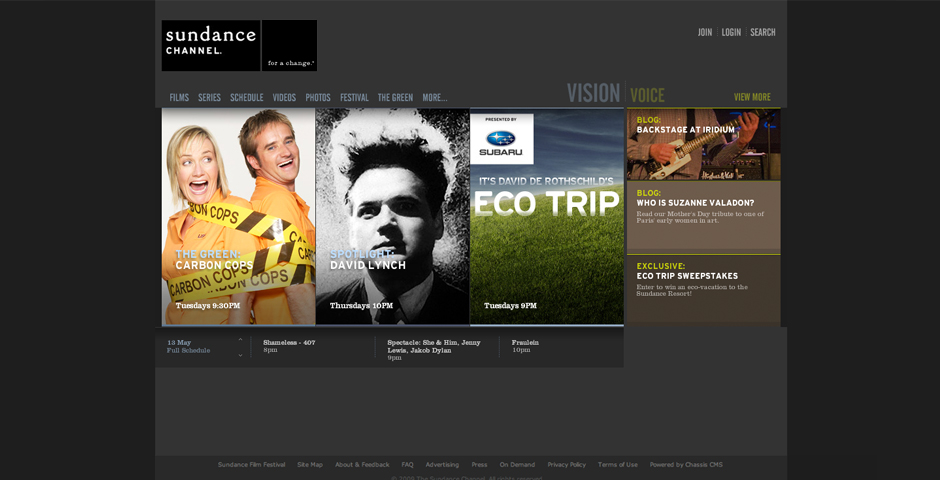Click the Login link

731,32
